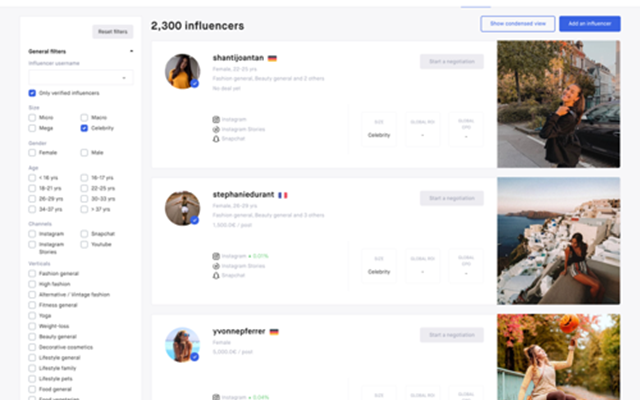This screenshot has width=640, height=400.
Task: Start a negotiation with stephaniedurant
Action: (452, 198)
